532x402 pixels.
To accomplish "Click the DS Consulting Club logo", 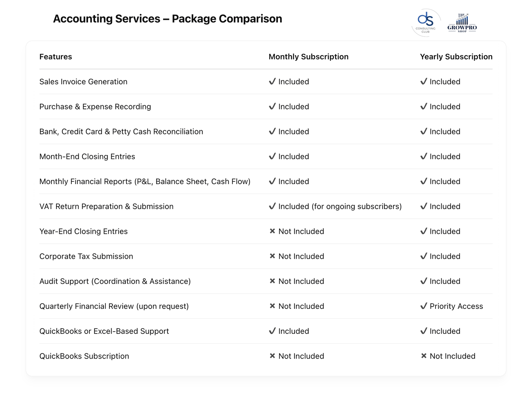I will pos(426,22).
